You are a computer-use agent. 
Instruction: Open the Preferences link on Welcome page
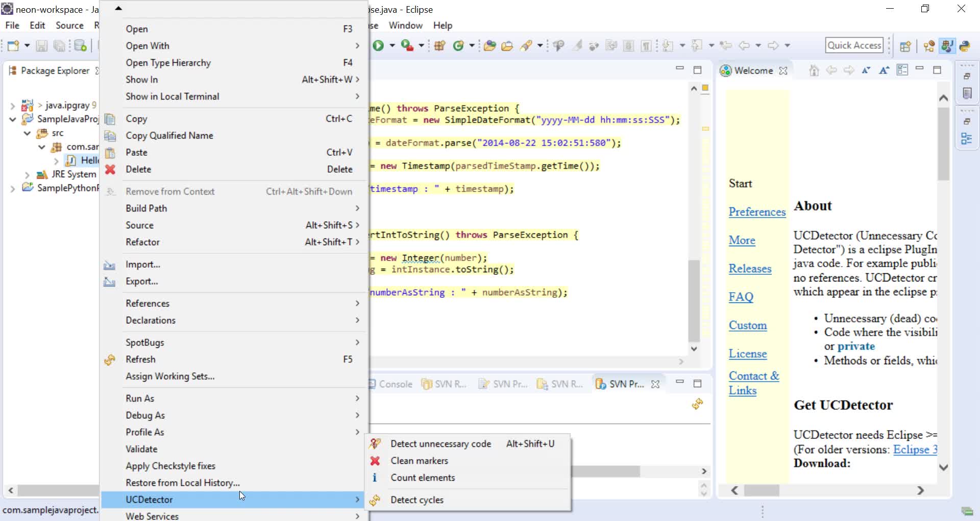(x=757, y=212)
